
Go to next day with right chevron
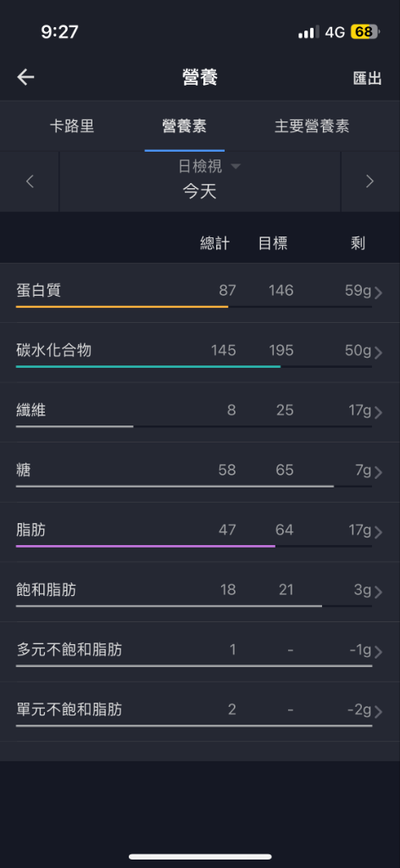coord(369,181)
